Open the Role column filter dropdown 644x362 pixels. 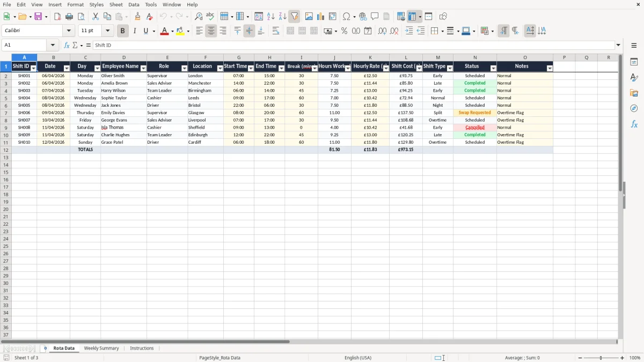[184, 68]
